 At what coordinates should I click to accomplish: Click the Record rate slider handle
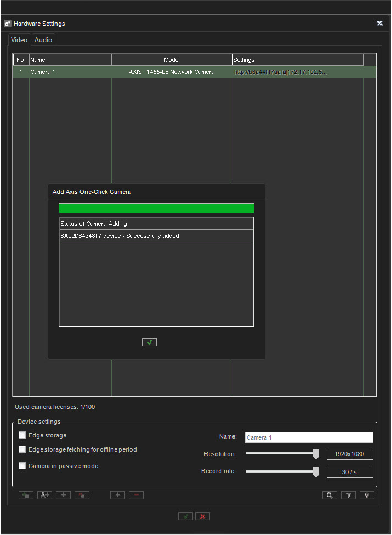[x=316, y=471]
